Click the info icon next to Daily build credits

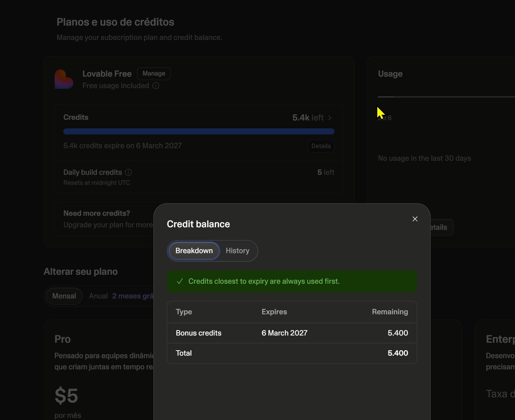point(128,172)
